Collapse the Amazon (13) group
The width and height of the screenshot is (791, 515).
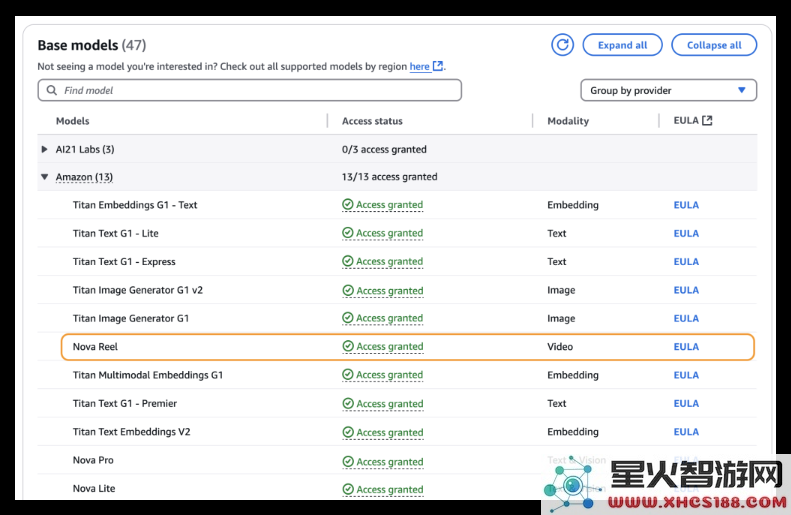44,177
